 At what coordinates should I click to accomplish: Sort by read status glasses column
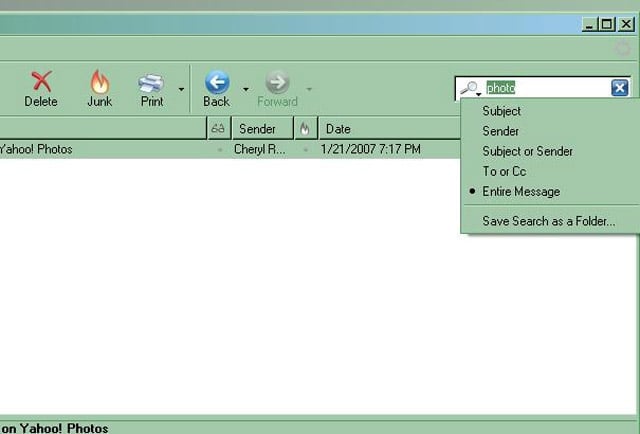click(219, 129)
